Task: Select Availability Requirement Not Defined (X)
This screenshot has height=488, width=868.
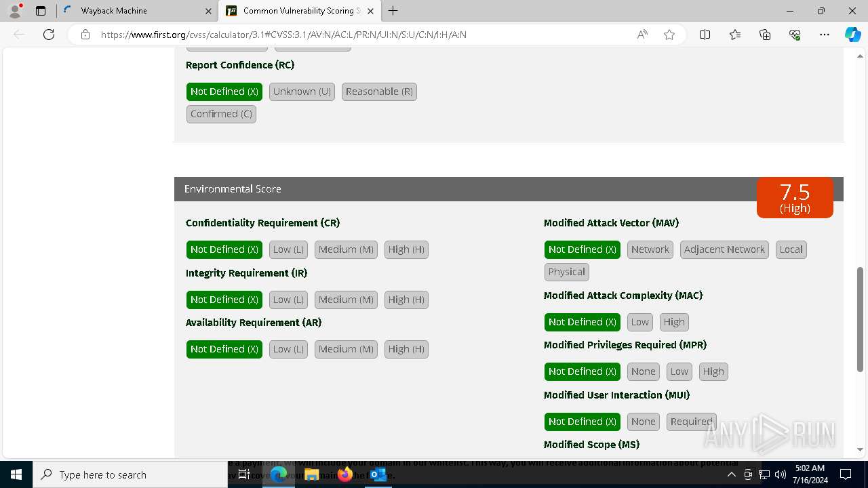Action: (224, 349)
